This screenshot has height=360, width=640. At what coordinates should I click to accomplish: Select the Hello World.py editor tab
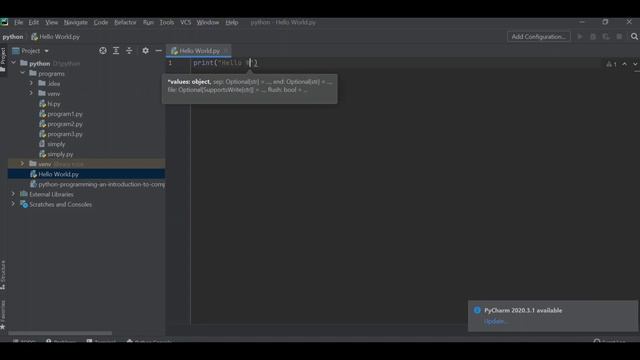(199, 51)
